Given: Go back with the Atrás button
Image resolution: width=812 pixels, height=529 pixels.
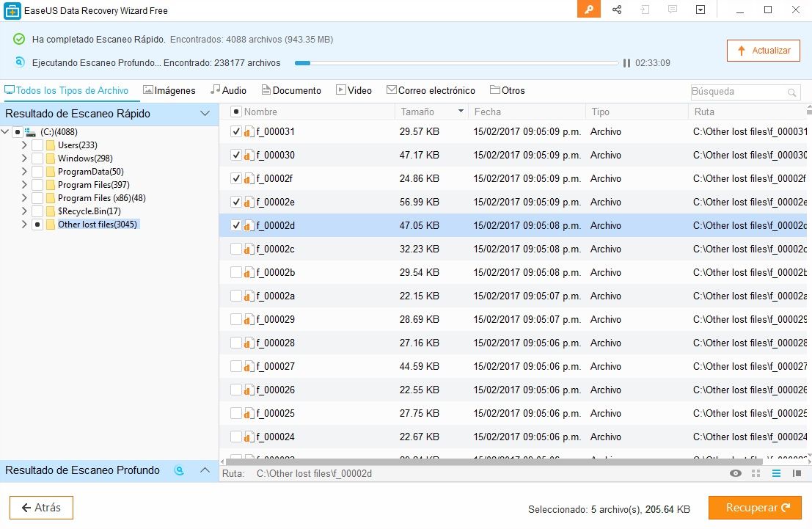Looking at the screenshot, I should click(41, 508).
